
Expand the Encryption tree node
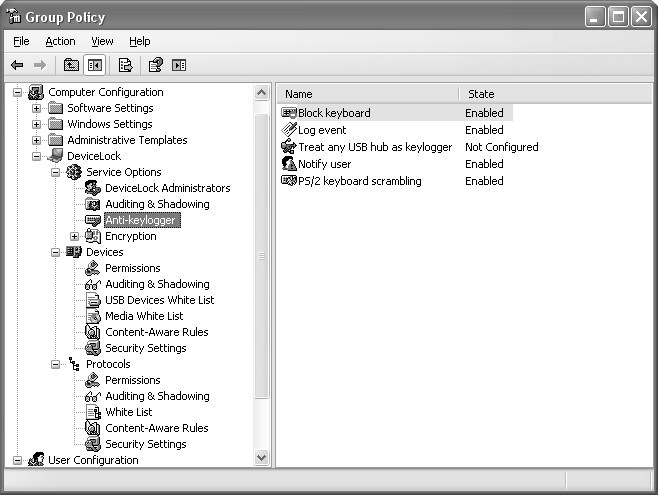(x=75, y=236)
